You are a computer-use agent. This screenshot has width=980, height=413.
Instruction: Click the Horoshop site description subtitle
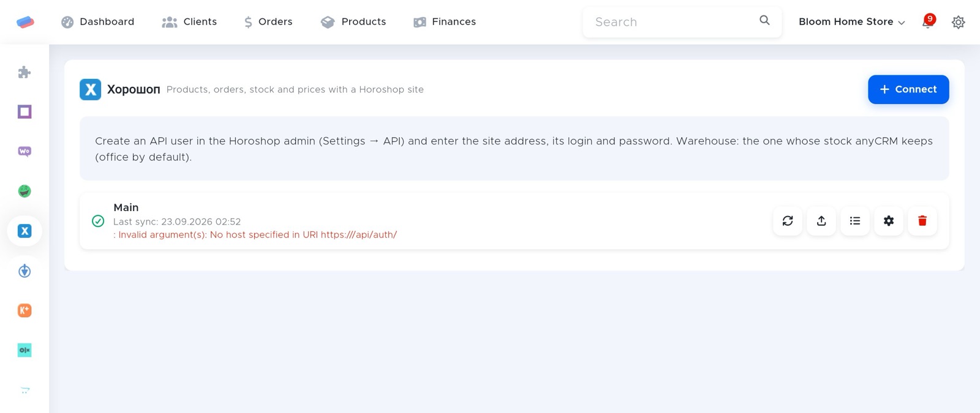pyautogui.click(x=295, y=89)
